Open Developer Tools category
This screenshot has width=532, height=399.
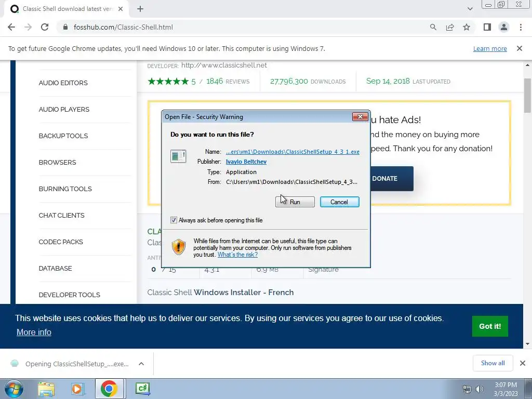[69, 295]
